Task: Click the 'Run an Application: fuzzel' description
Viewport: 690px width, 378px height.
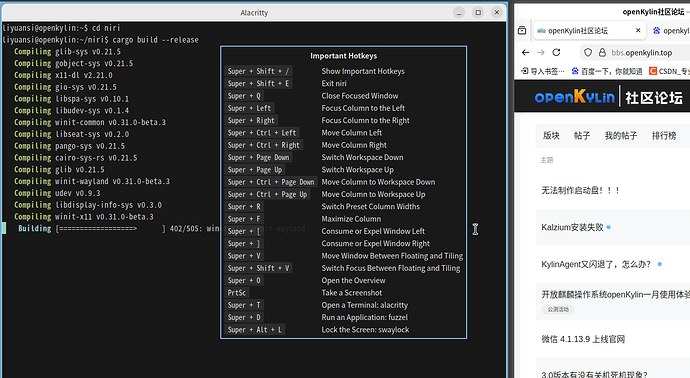Action: click(365, 318)
